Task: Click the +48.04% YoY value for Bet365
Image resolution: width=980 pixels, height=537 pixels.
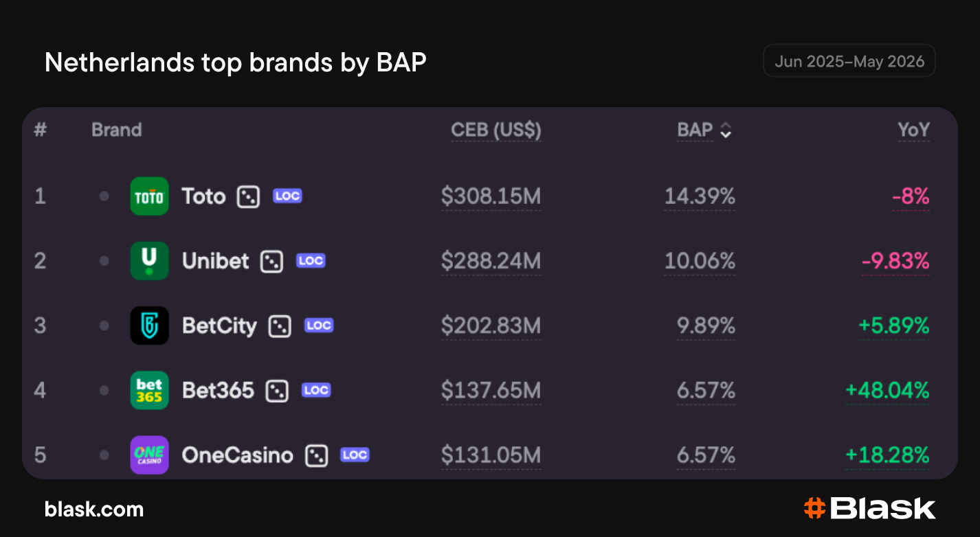Action: coord(887,390)
